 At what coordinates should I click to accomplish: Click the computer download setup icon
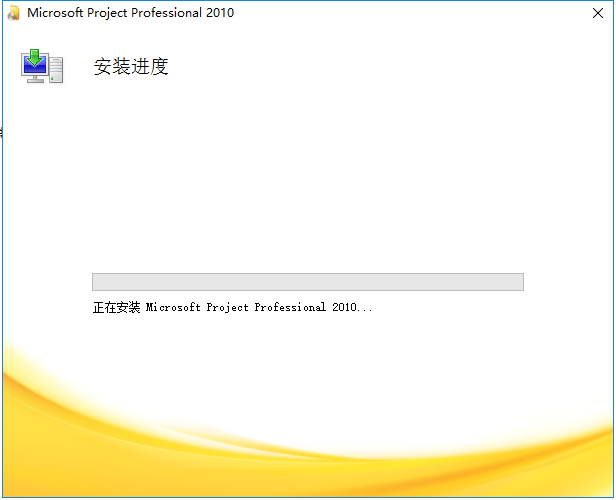42,66
